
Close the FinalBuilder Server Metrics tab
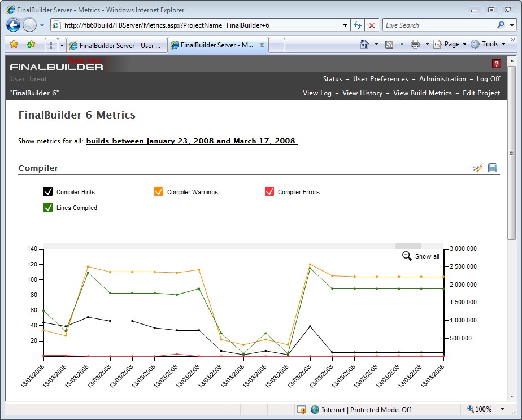click(x=262, y=45)
